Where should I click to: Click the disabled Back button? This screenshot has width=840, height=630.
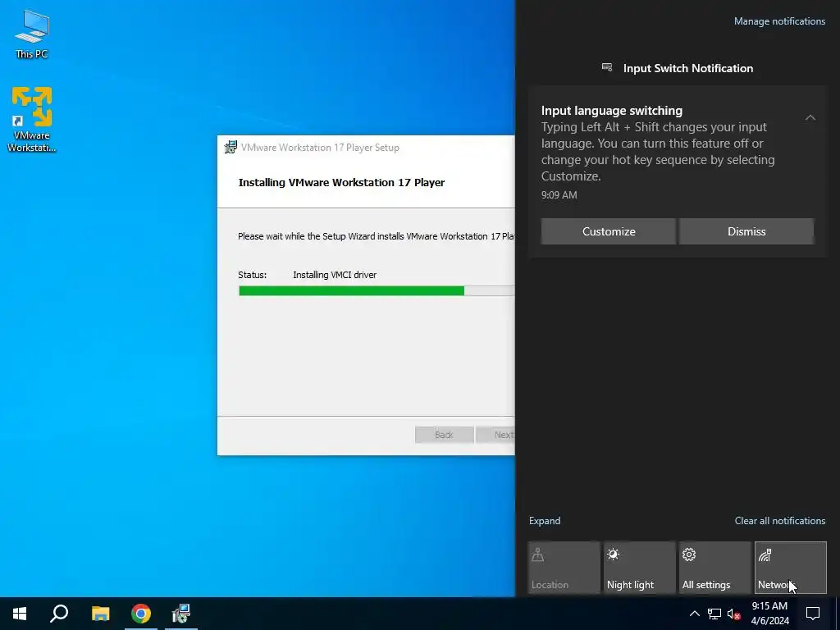coord(444,435)
